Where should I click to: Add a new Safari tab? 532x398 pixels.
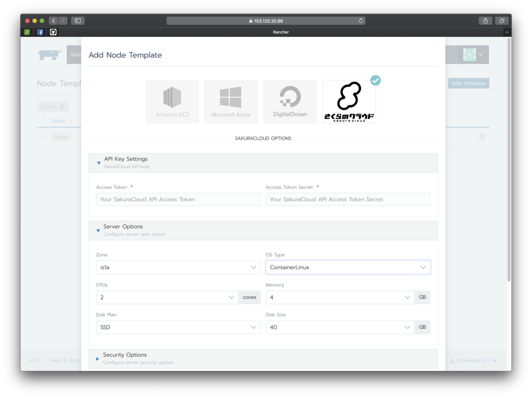(507, 32)
